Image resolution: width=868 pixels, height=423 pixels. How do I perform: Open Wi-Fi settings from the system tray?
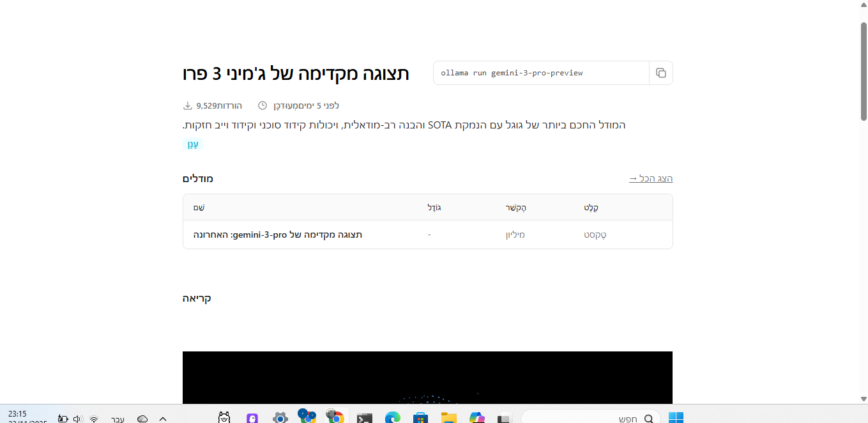click(93, 419)
